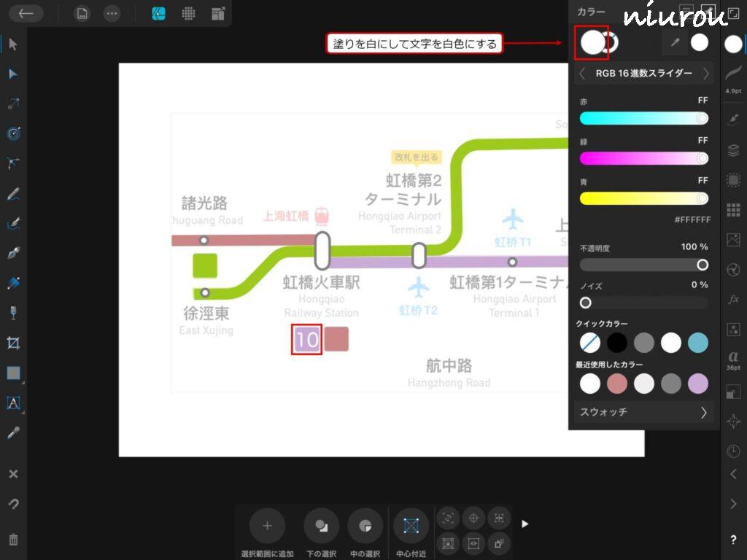
Task: Pick the eyedropper in the color panel
Action: [x=675, y=43]
